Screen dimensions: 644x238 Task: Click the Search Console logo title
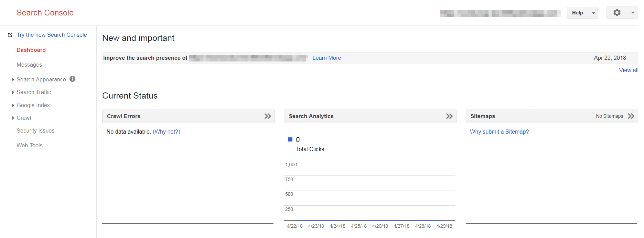tap(45, 13)
